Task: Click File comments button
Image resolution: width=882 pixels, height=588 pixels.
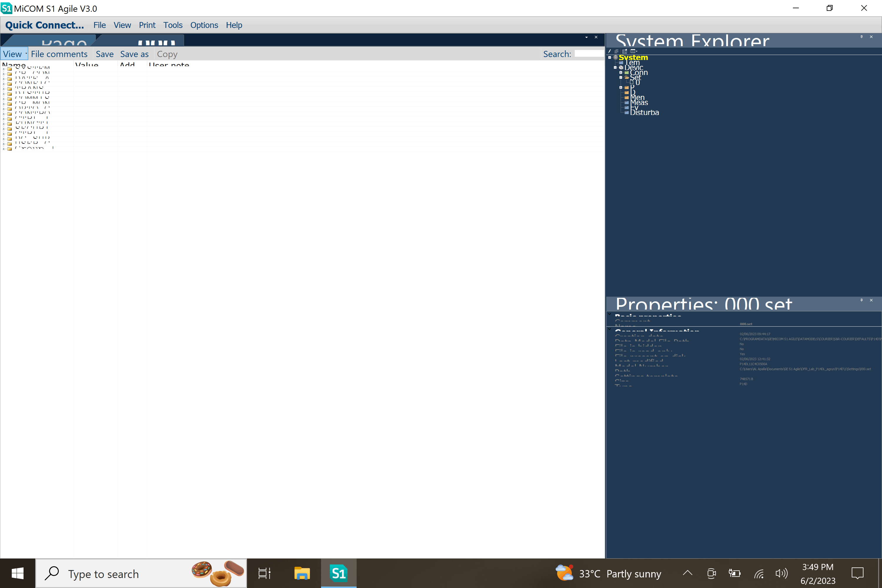Action: [59, 54]
